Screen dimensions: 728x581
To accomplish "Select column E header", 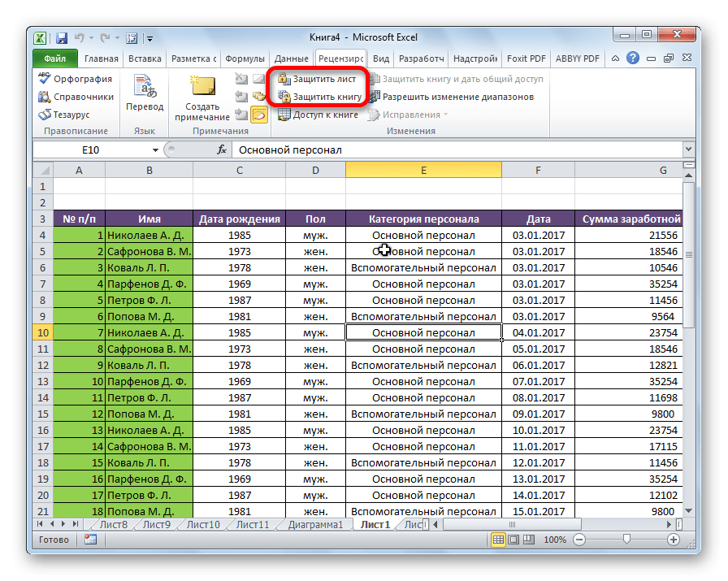I will [x=423, y=171].
